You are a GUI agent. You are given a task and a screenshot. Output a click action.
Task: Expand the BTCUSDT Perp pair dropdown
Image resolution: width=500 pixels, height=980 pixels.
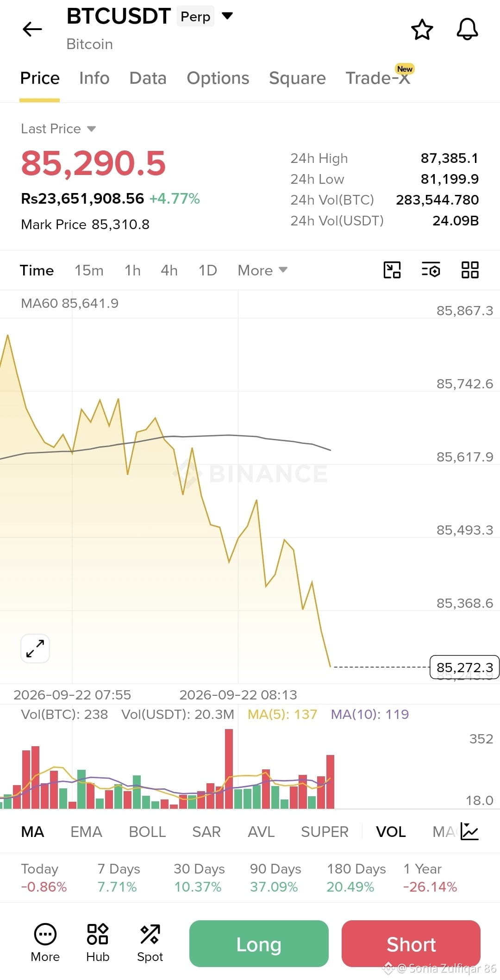(x=227, y=16)
